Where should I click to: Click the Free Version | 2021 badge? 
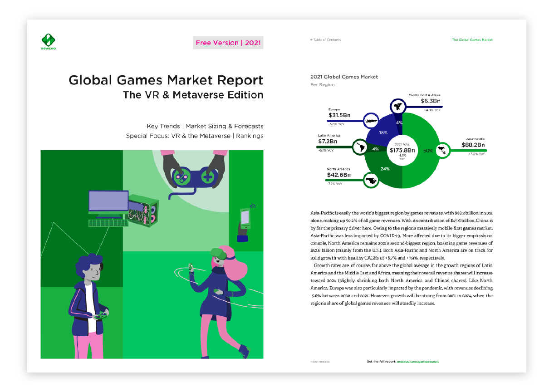coord(227,43)
